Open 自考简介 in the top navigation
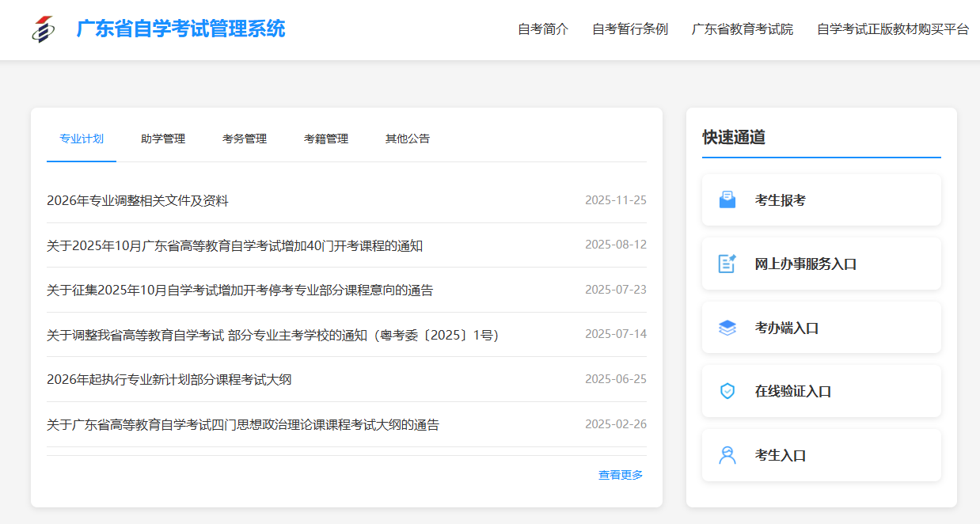The image size is (980, 524). pos(543,29)
